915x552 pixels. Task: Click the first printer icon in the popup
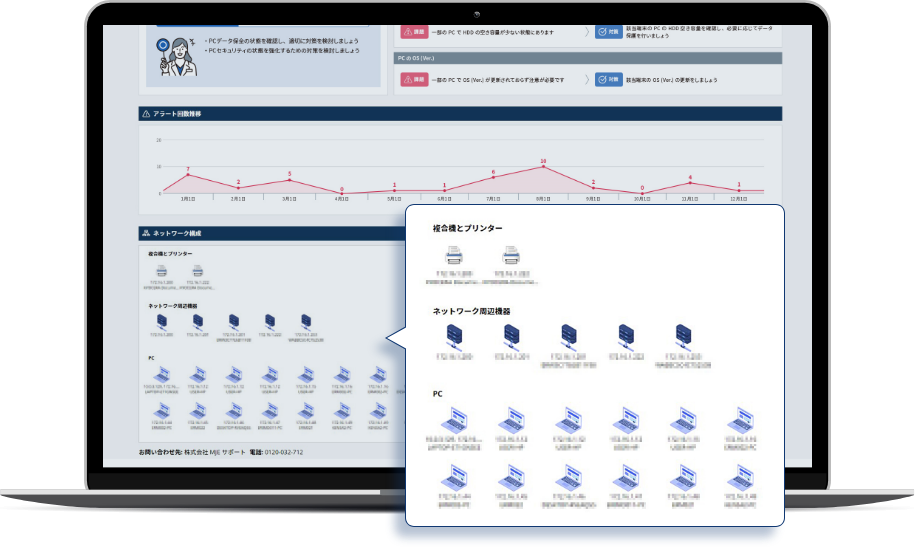click(x=455, y=257)
